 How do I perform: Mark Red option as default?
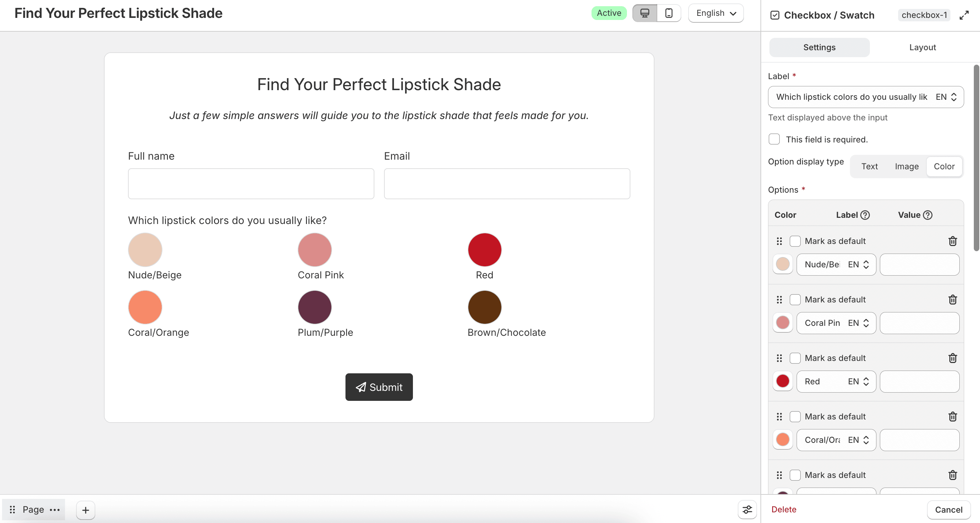coord(795,358)
